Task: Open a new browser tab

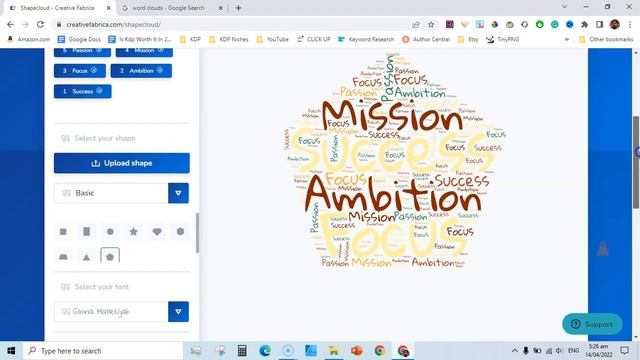Action: click(238, 8)
